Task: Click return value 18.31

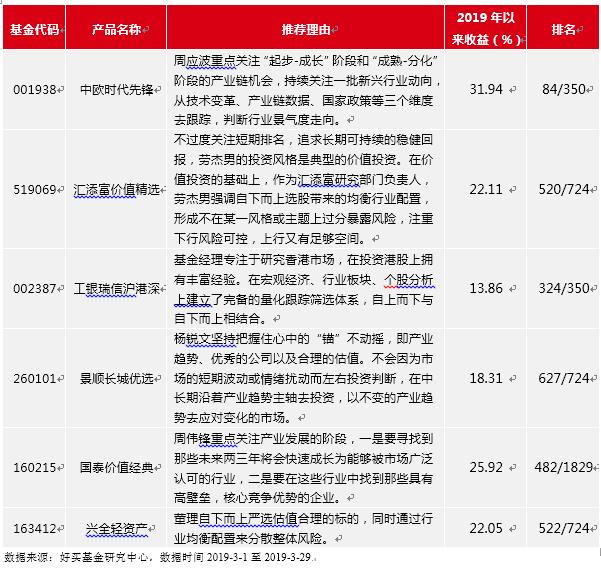Action: pyautogui.click(x=486, y=379)
